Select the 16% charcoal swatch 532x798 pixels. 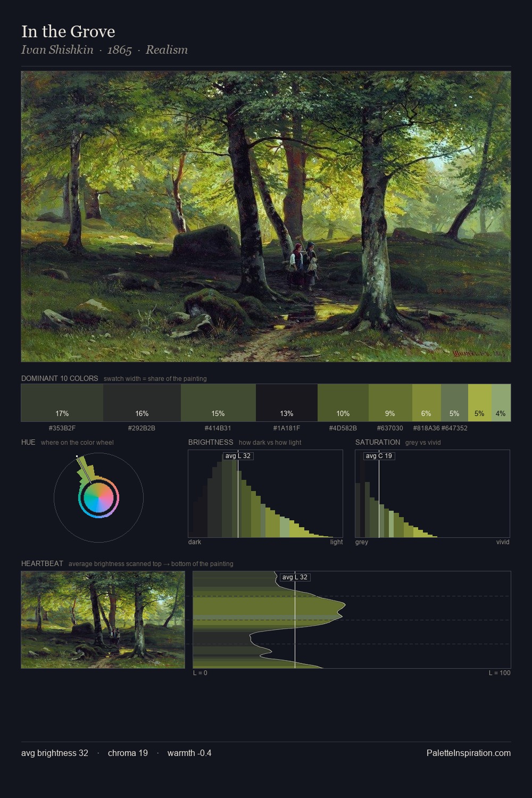pos(142,403)
